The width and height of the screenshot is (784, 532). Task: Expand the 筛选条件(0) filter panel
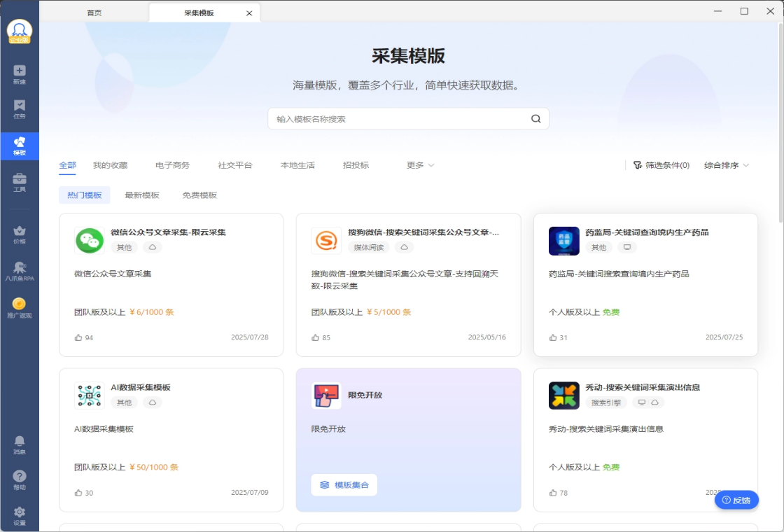click(x=661, y=165)
